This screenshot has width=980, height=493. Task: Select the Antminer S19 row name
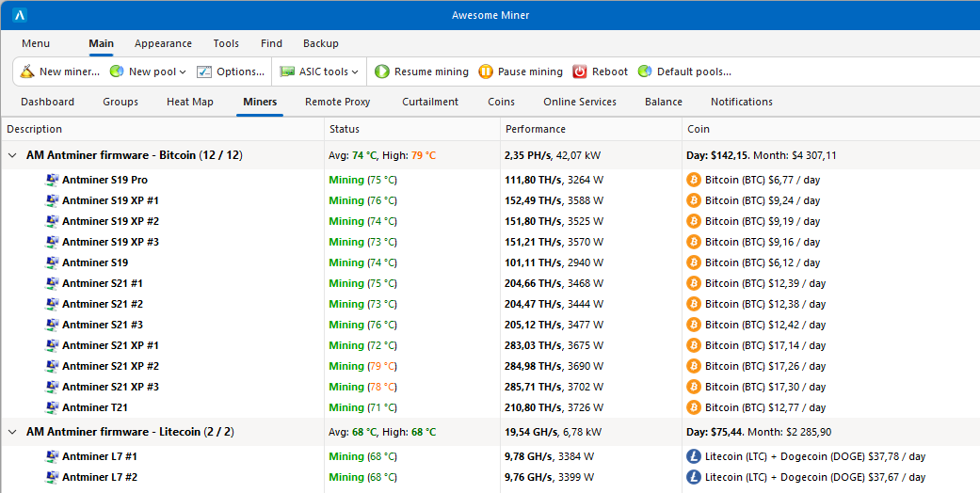[x=95, y=262]
